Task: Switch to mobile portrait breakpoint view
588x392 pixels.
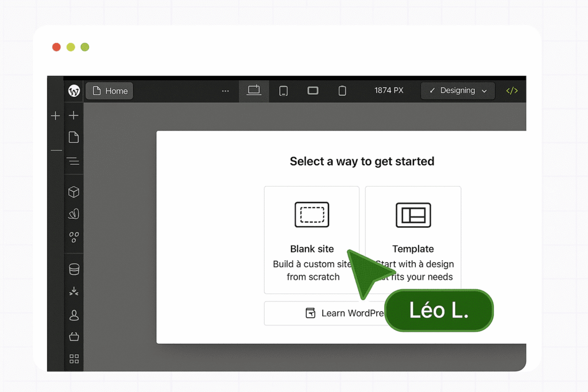Action: [342, 91]
